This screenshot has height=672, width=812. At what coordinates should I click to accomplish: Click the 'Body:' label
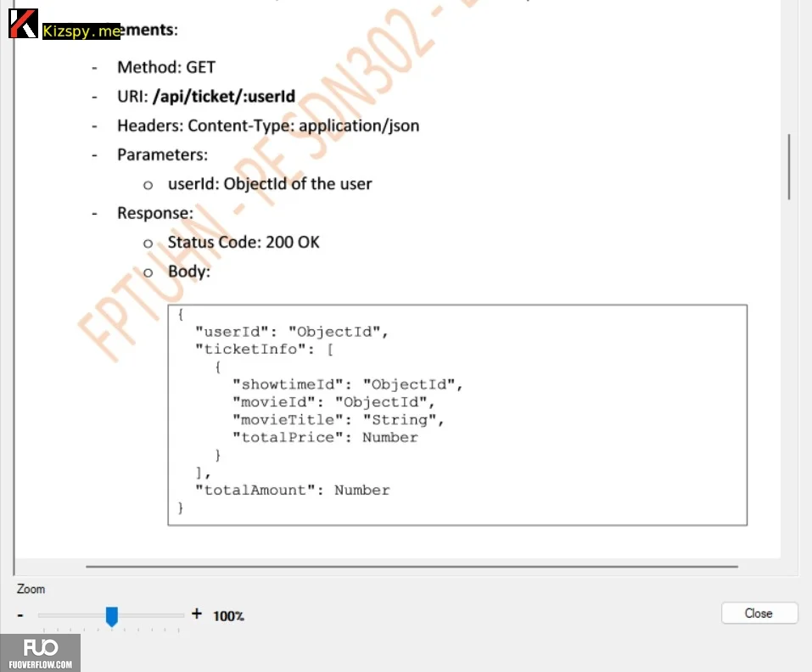(189, 272)
